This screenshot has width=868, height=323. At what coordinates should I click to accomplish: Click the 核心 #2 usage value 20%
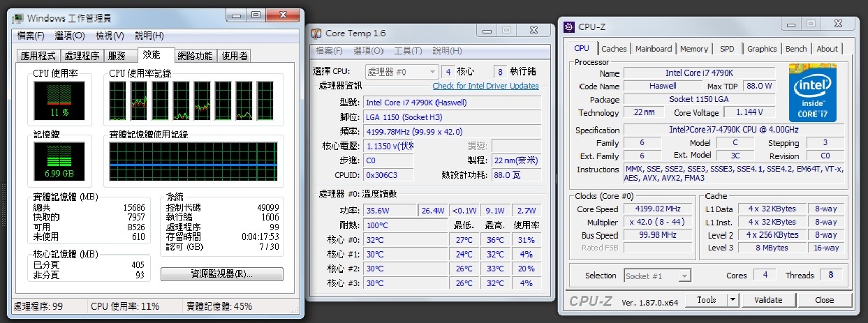(527, 269)
